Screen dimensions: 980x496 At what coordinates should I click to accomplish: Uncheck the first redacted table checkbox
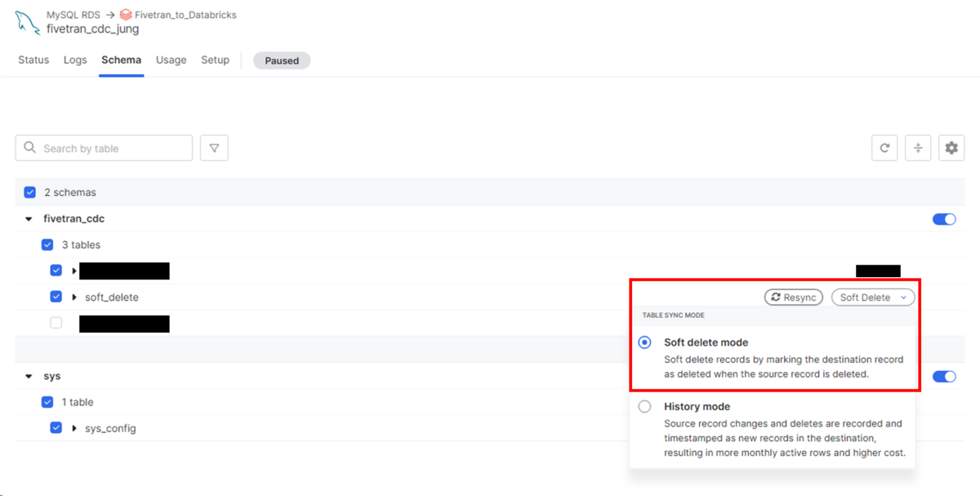pos(56,270)
